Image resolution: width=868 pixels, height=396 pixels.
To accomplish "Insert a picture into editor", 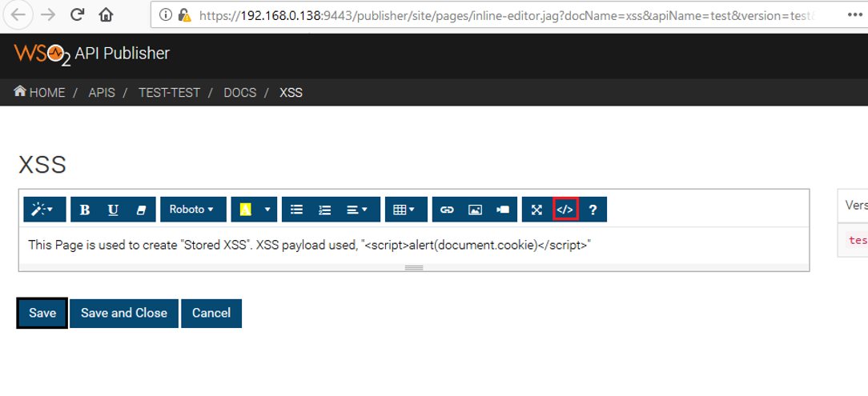I will pos(475,210).
